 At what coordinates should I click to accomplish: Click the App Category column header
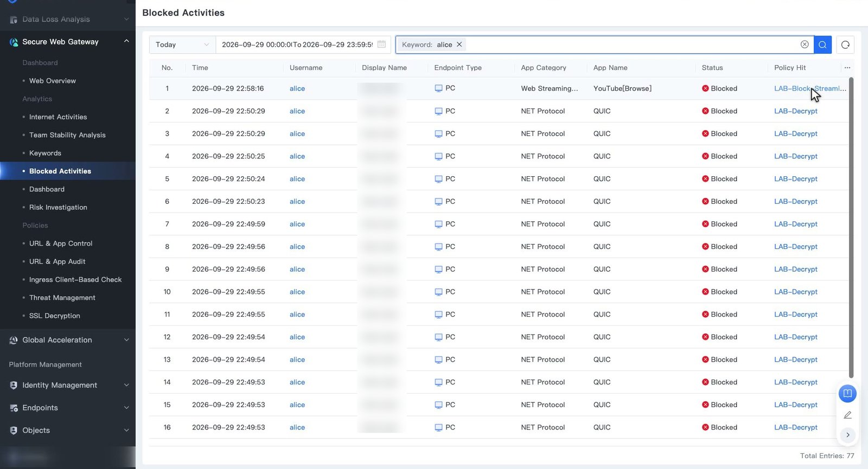(x=544, y=68)
